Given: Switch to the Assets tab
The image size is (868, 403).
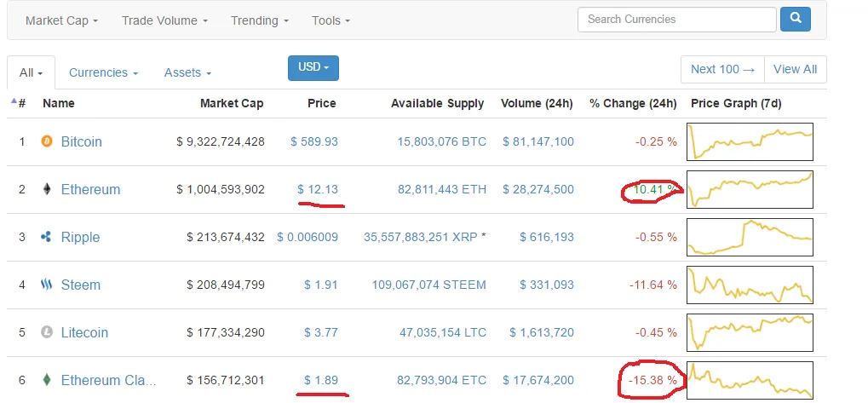Looking at the screenshot, I should [187, 72].
